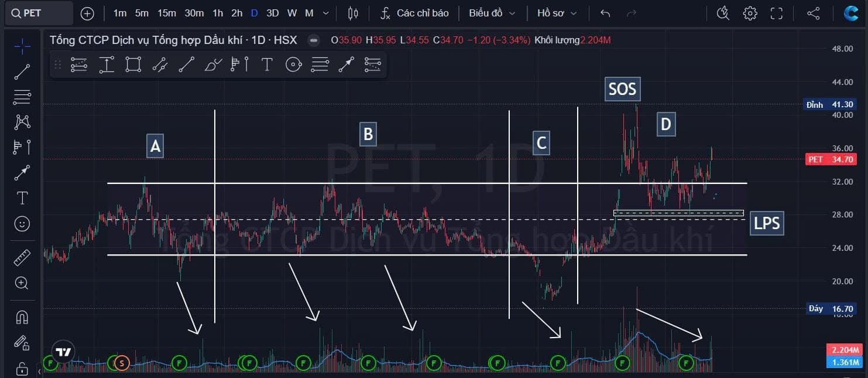
Task: Pick rectangle tool in favorites toolbar
Action: [133, 64]
